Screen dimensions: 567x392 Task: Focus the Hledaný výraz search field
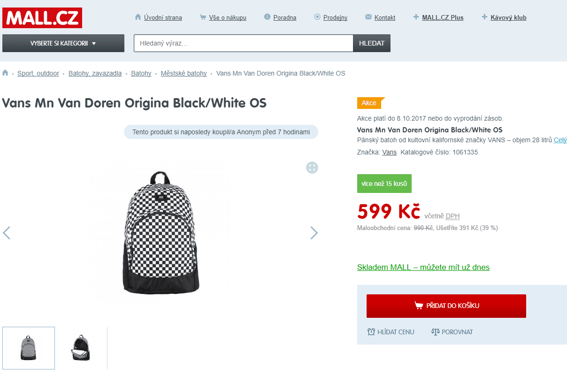pos(243,43)
